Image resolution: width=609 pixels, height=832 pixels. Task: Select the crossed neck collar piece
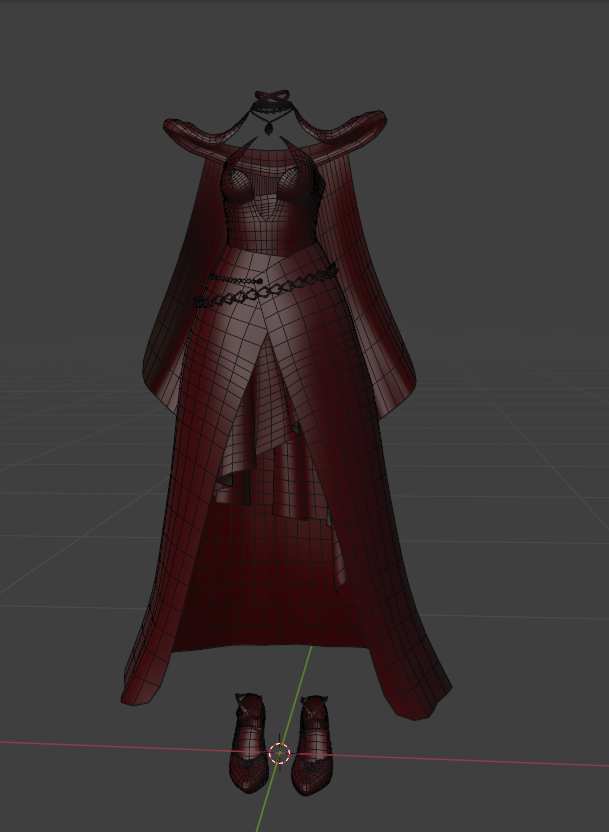tap(267, 99)
